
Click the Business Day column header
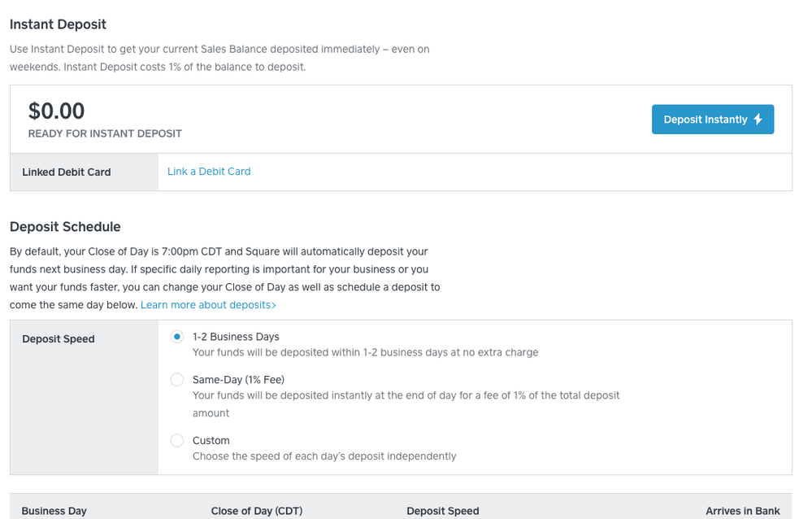pos(54,511)
